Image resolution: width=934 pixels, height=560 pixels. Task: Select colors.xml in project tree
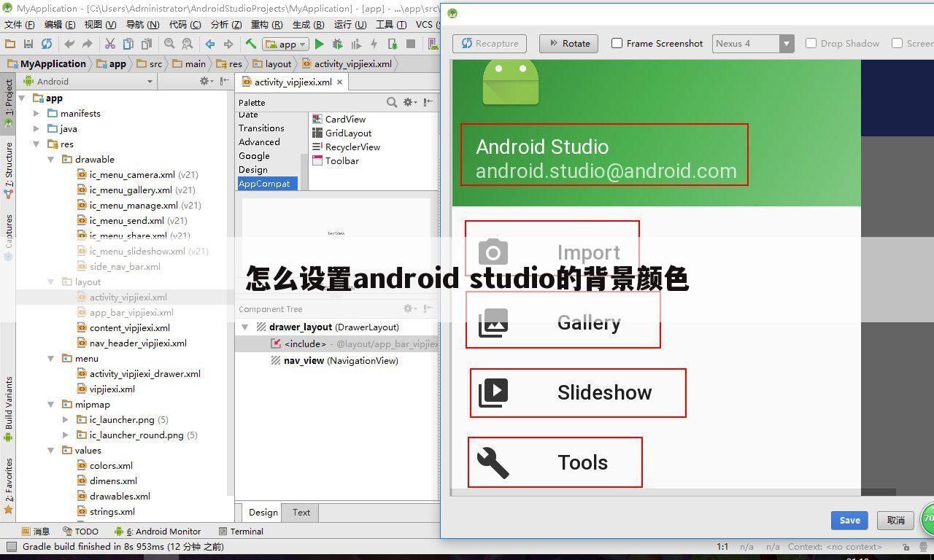(105, 465)
